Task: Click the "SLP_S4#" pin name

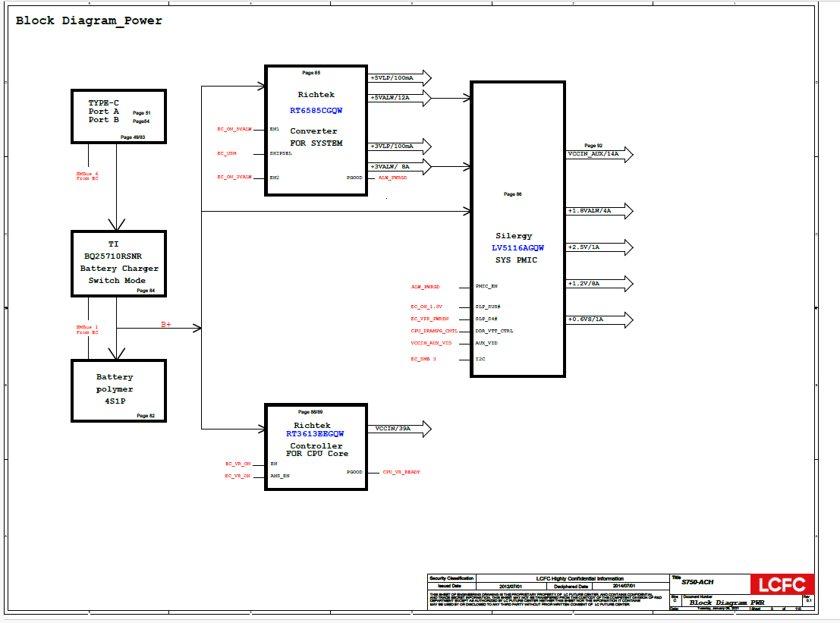Action: pos(486,319)
